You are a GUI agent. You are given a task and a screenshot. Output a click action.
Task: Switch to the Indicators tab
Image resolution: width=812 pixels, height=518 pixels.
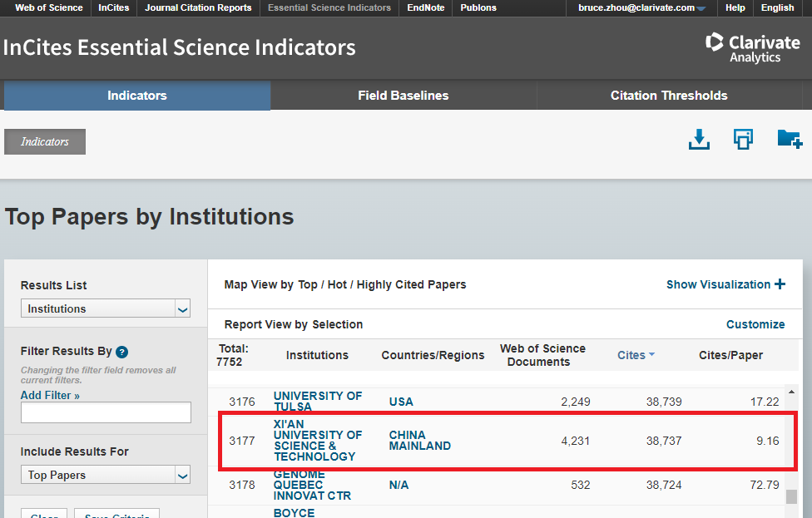137,96
